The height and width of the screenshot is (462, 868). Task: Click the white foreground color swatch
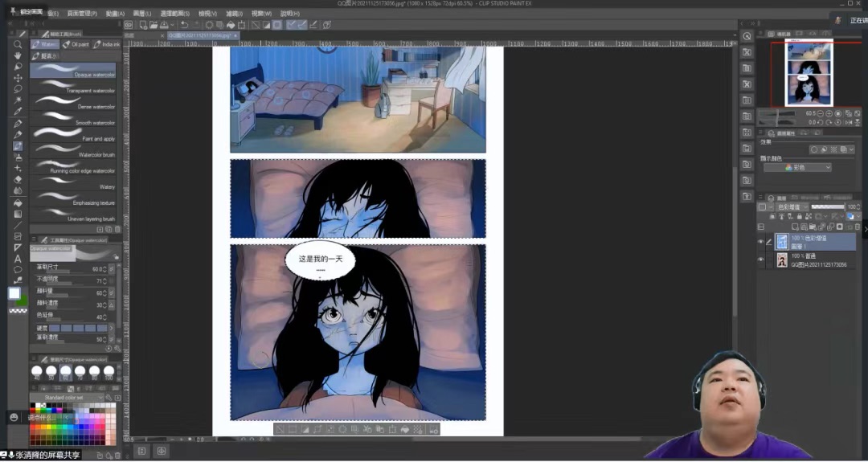pos(14,293)
